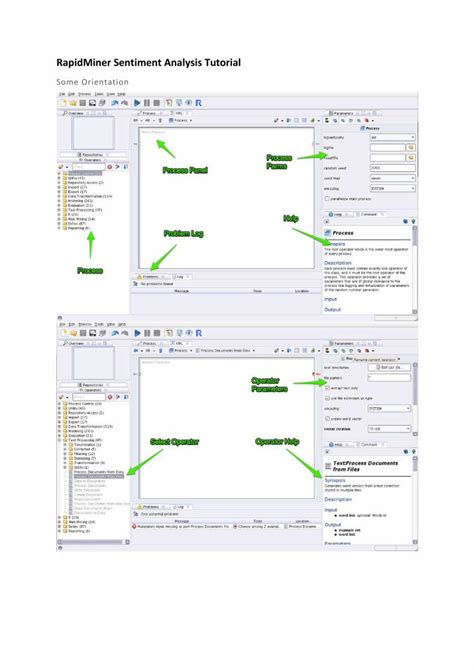Click the Process breadcrumb in the first screenshot process panel
Image resolution: width=474 pixels, height=670 pixels.
(x=180, y=120)
